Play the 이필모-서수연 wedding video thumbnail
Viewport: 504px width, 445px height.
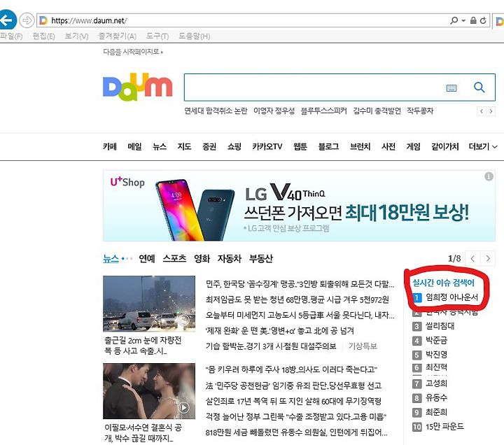tap(149, 390)
